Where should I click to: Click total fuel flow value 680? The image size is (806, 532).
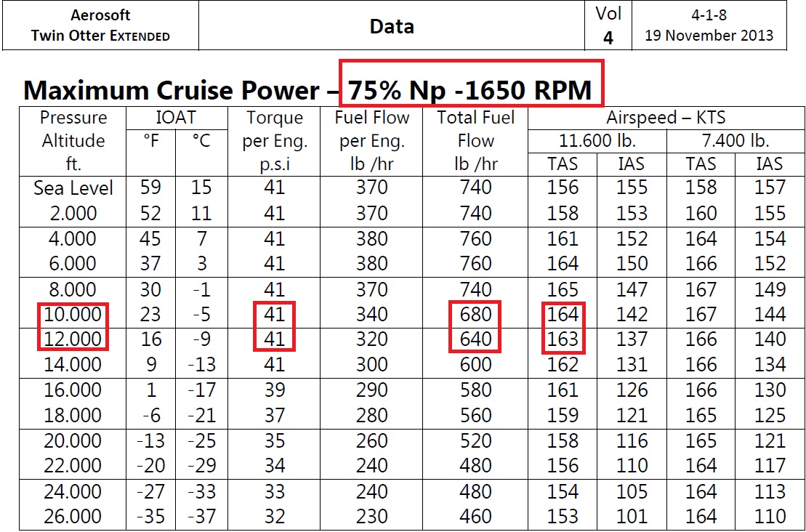[x=475, y=315]
